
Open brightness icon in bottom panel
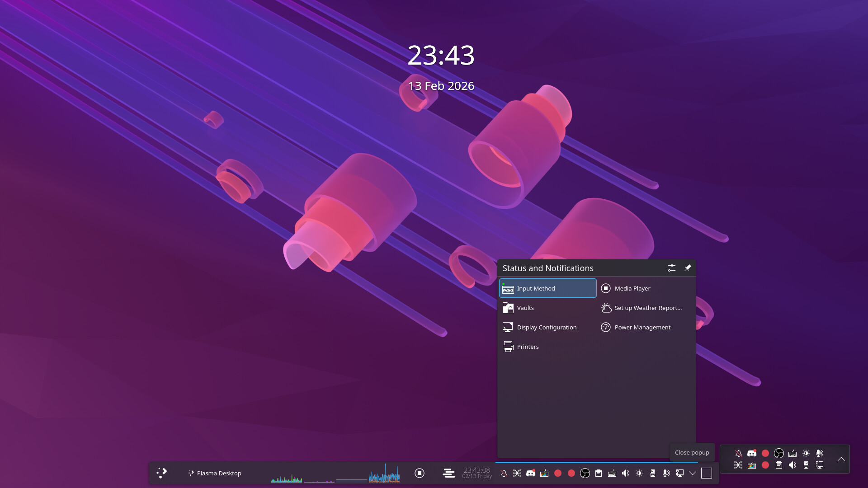coord(639,473)
